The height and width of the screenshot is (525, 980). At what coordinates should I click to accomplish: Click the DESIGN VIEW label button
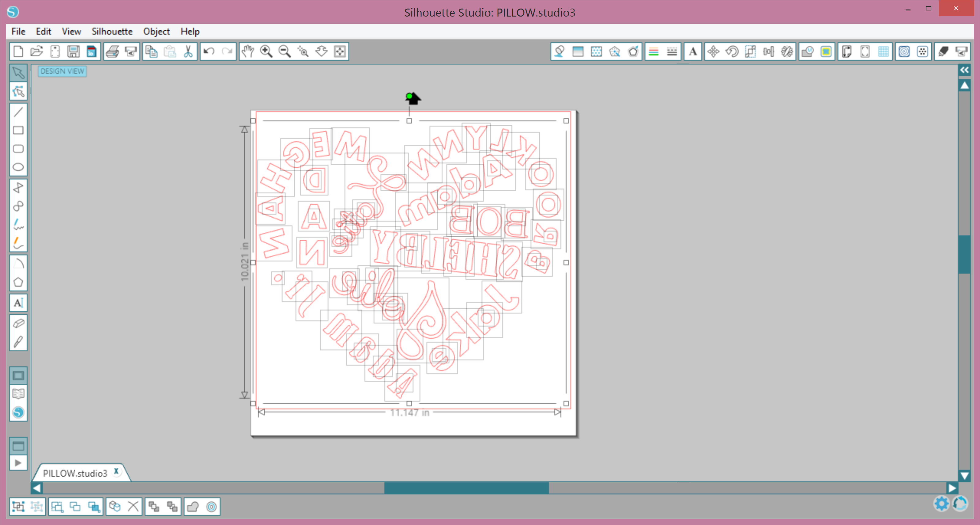tap(62, 71)
